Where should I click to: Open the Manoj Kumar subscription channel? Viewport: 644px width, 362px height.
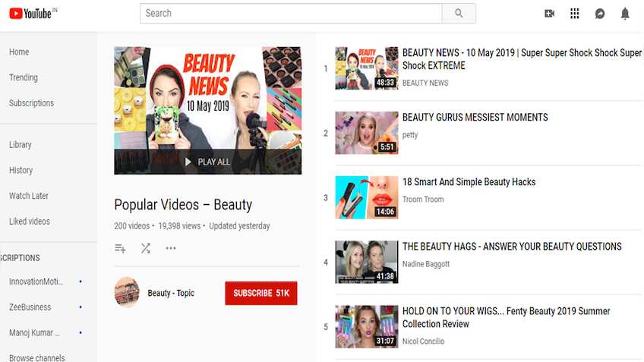[x=34, y=332]
